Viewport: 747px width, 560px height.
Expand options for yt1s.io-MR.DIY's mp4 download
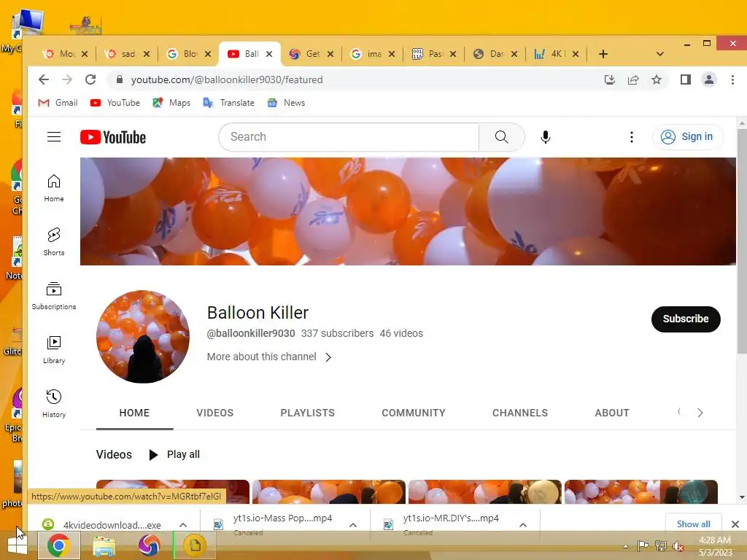pyautogui.click(x=522, y=525)
